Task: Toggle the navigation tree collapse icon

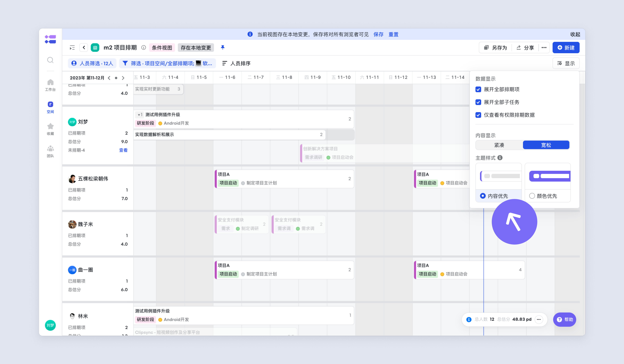Action: 72,48
